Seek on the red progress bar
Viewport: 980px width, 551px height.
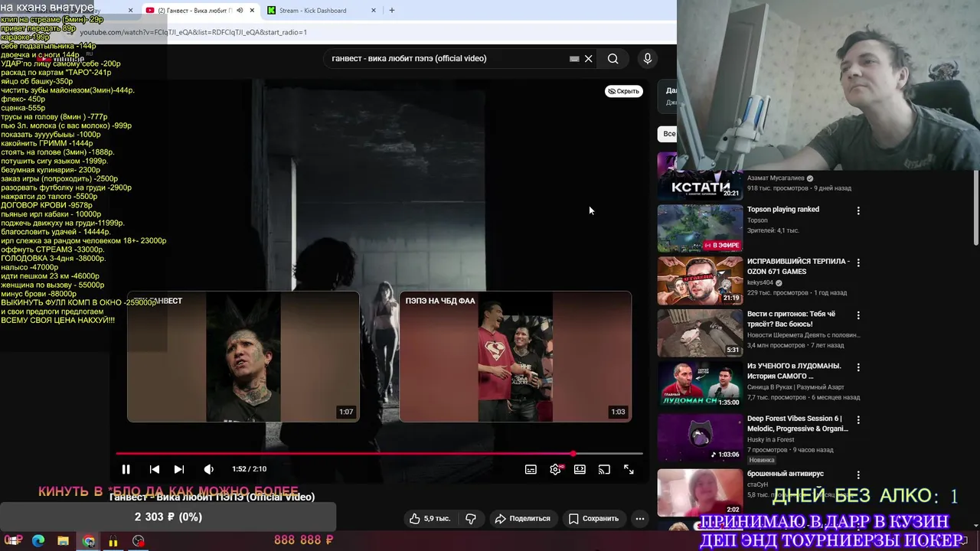point(379,454)
